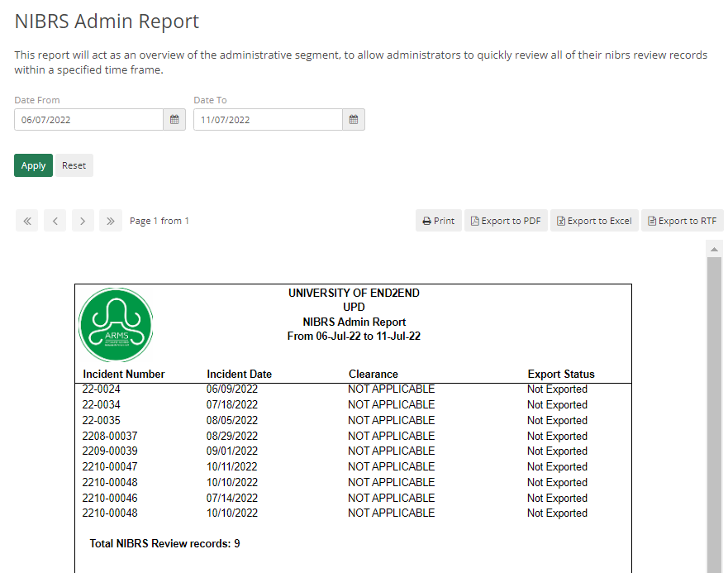Screen dimensions: 728x573
Task: Go to the previous page arrow
Action: click(55, 220)
